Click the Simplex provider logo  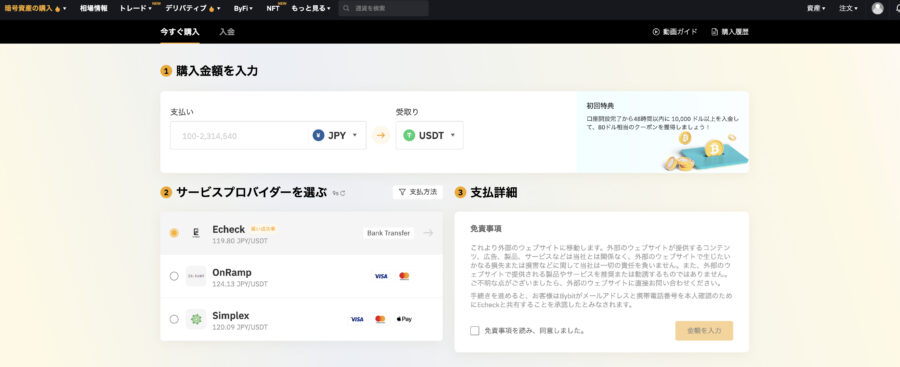click(x=196, y=319)
